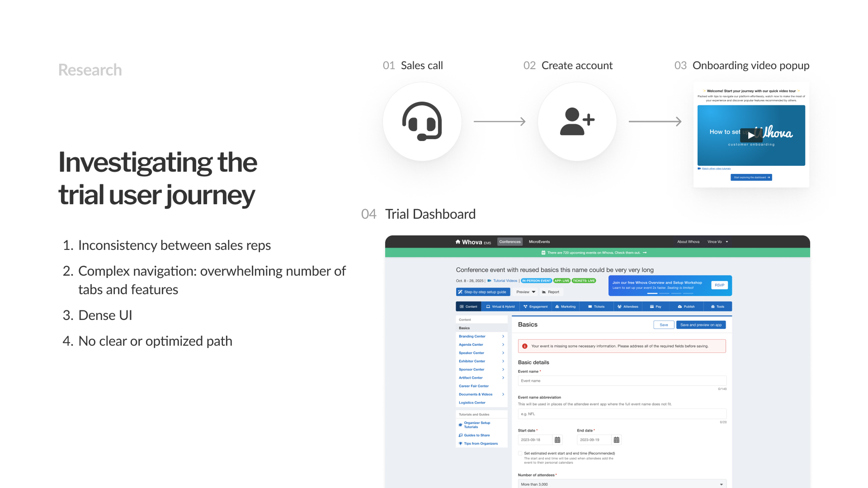
Task: Open the Preview dropdown
Action: click(x=526, y=292)
